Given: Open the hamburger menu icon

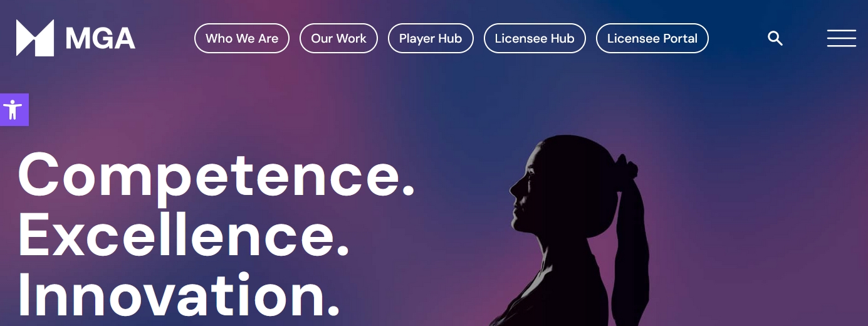Looking at the screenshot, I should pyautogui.click(x=841, y=38).
